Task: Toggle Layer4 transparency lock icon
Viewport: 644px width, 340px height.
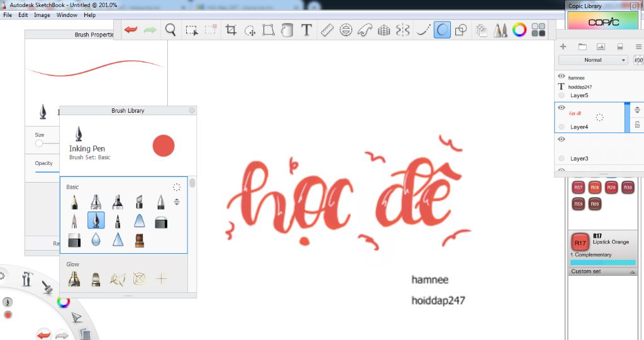Action: tap(637, 125)
